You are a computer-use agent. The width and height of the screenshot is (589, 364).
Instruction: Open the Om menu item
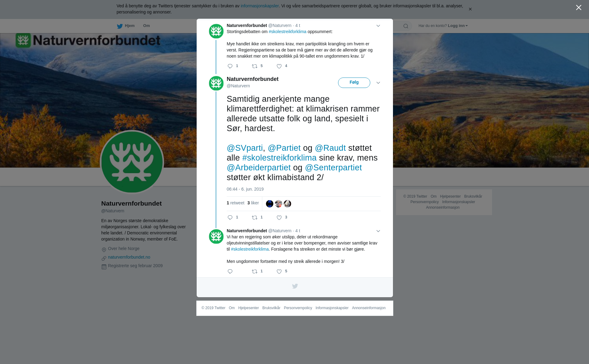146,26
